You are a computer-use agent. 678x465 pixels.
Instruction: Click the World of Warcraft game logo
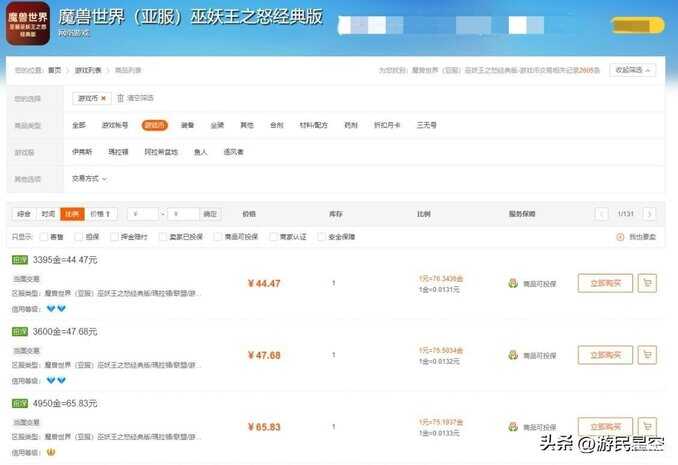pos(28,23)
